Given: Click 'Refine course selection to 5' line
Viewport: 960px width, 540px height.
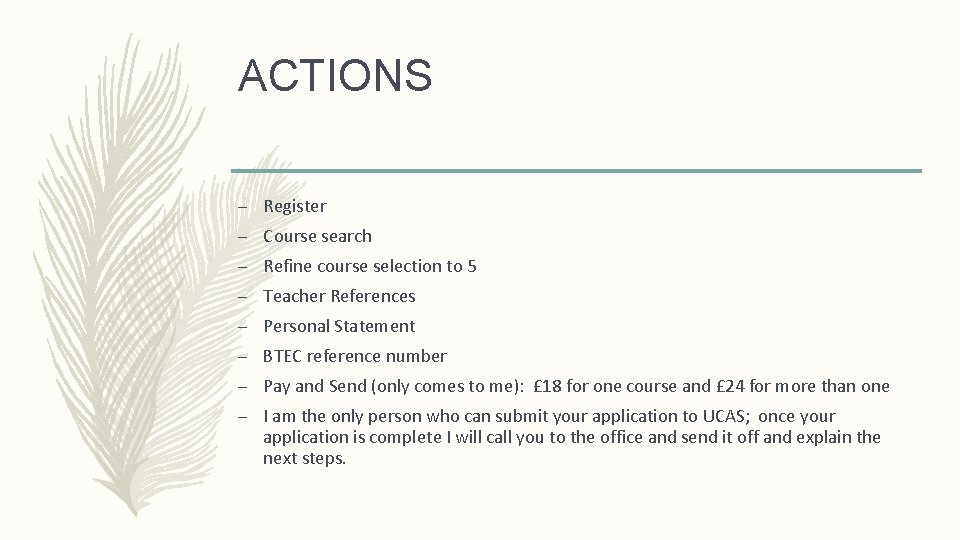Looking at the screenshot, I should [x=369, y=266].
